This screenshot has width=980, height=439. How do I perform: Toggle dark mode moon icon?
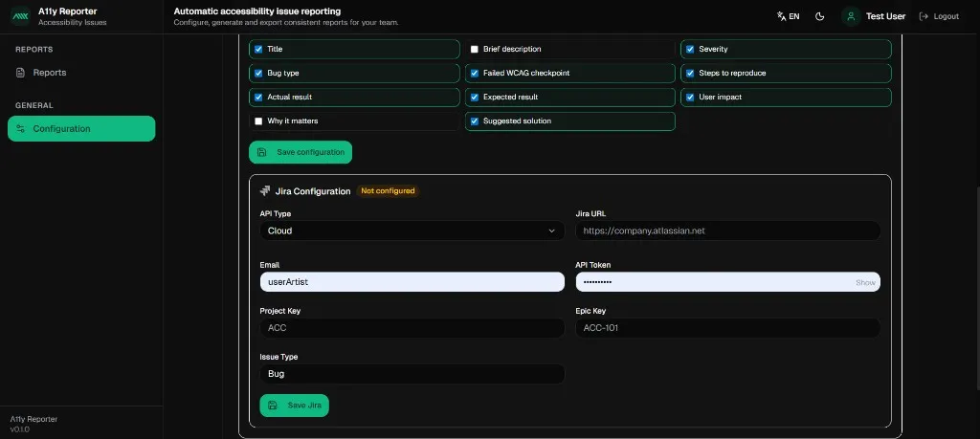coord(820,16)
